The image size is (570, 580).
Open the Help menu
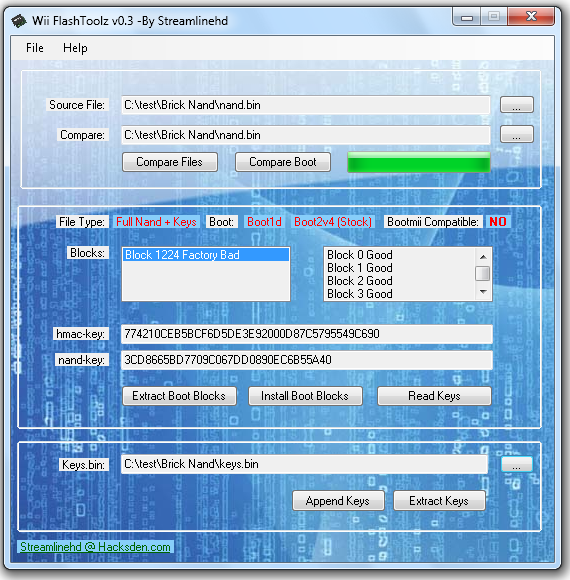[x=75, y=48]
